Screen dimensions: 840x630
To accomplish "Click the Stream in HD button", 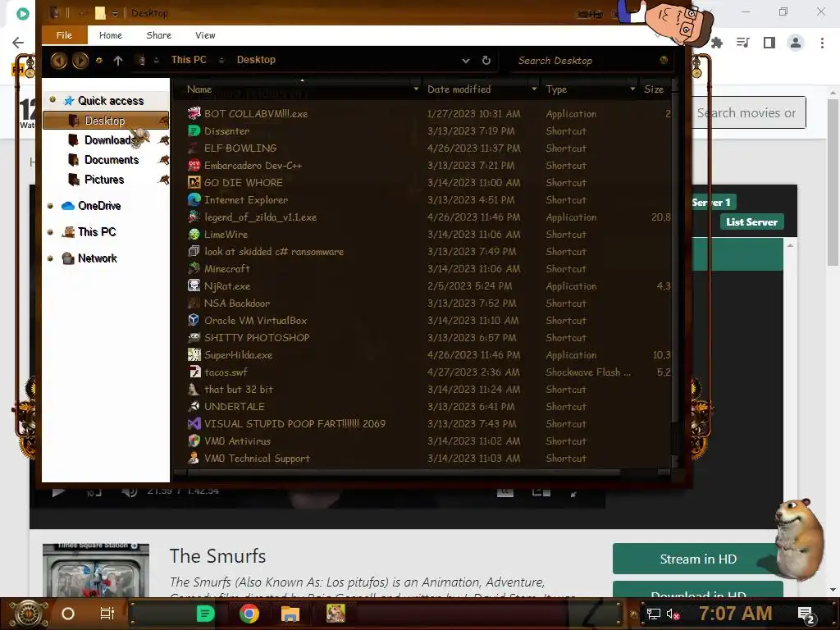I will tap(697, 559).
